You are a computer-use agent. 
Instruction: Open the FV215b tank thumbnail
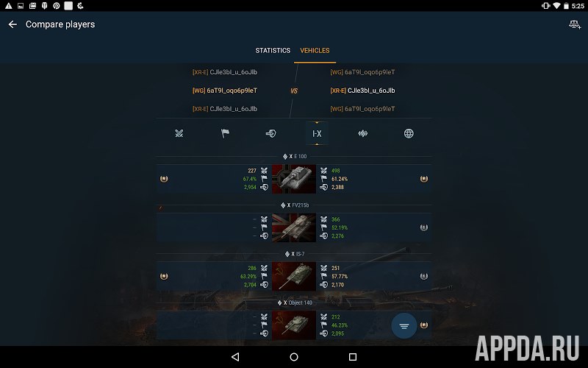tap(293, 228)
